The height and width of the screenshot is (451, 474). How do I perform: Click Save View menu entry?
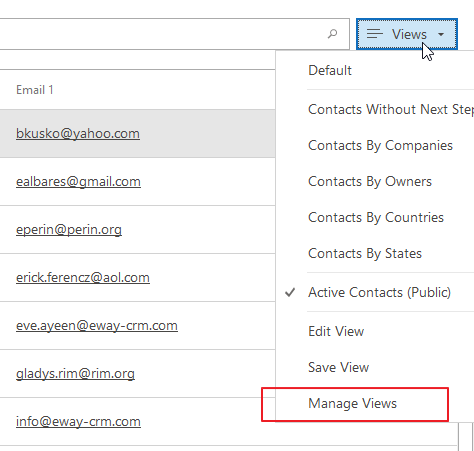point(338,367)
